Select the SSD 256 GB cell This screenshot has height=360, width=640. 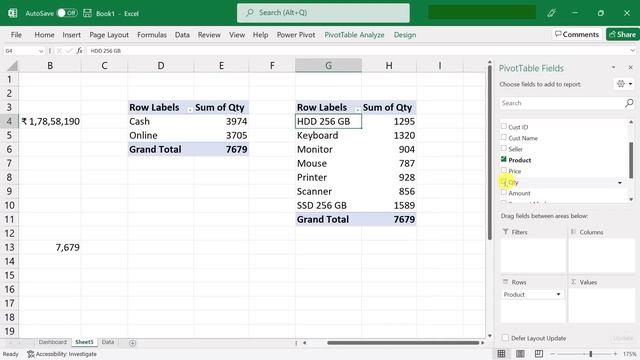point(328,206)
